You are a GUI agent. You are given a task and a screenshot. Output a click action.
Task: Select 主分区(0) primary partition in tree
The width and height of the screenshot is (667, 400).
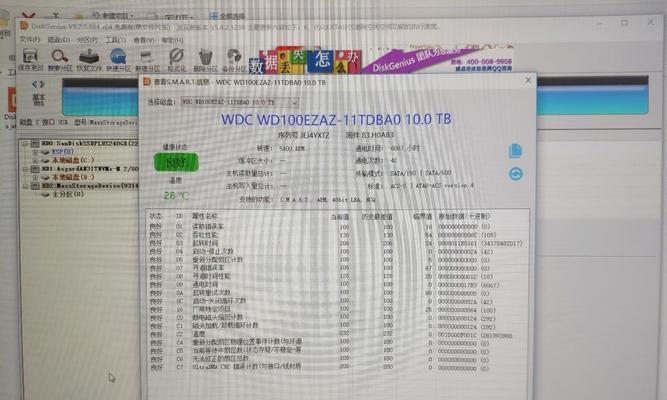click(68, 194)
